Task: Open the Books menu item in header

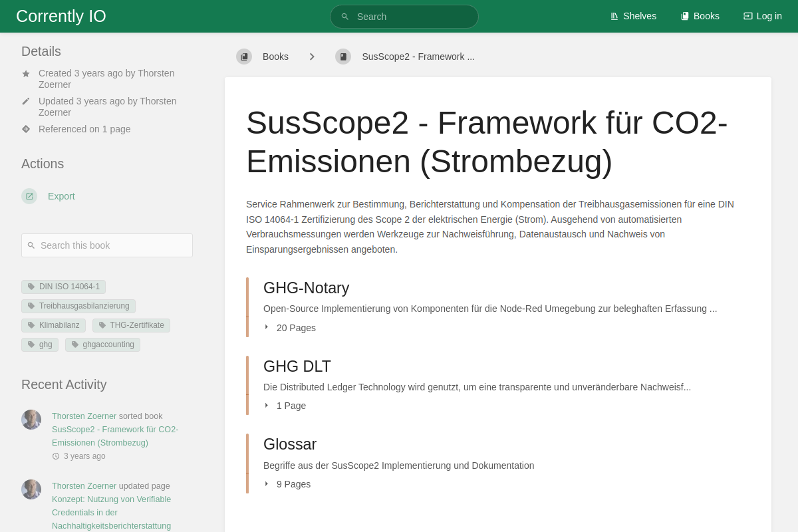Action: click(x=700, y=16)
